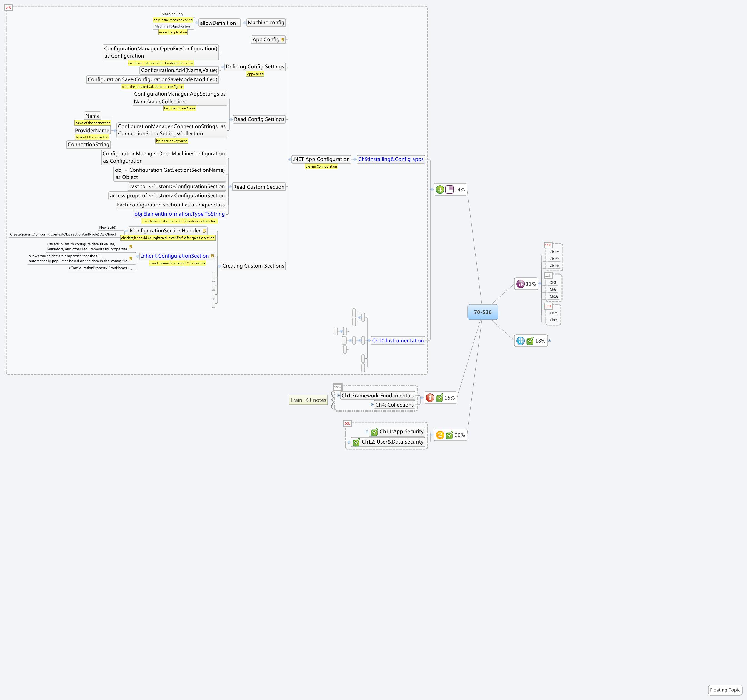This screenshot has width=747, height=700.
Task: Collapse the purple 11% topic branch
Action: (x=540, y=284)
